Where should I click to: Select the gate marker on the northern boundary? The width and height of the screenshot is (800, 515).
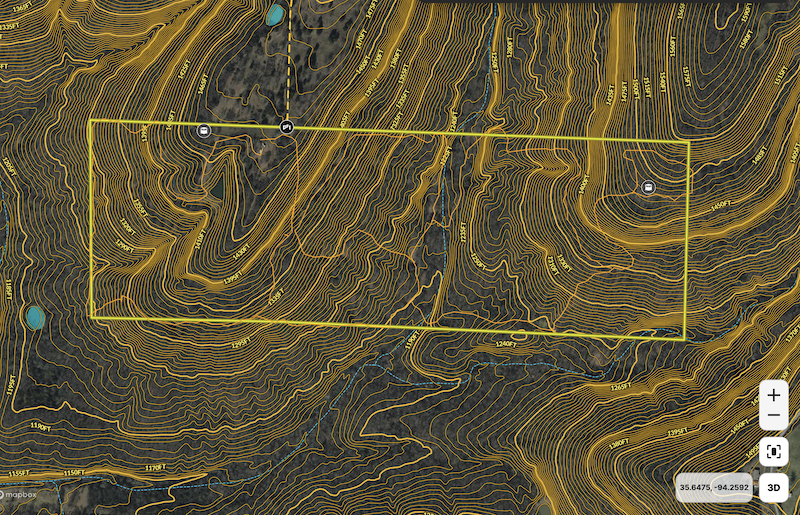[x=287, y=127]
